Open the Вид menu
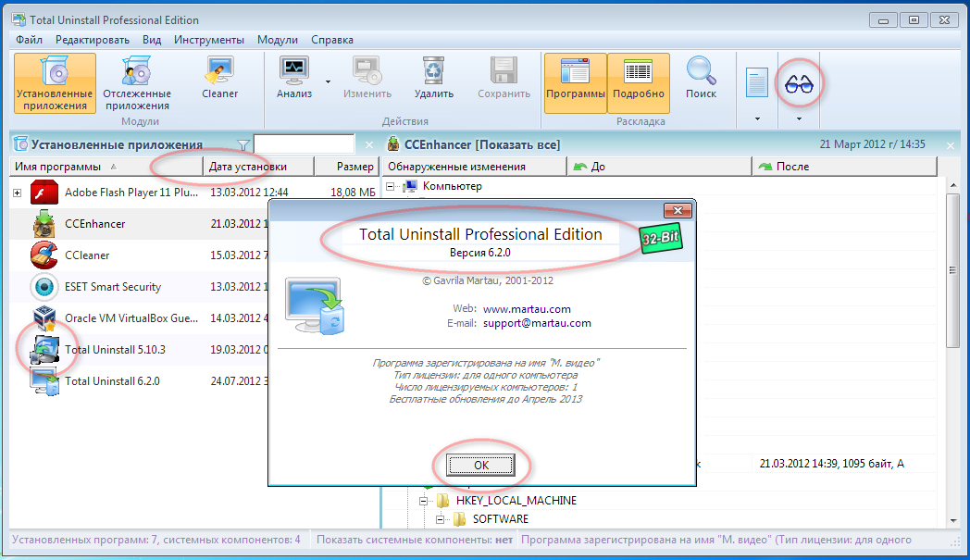This screenshot has height=560, width=970. pyautogui.click(x=152, y=40)
